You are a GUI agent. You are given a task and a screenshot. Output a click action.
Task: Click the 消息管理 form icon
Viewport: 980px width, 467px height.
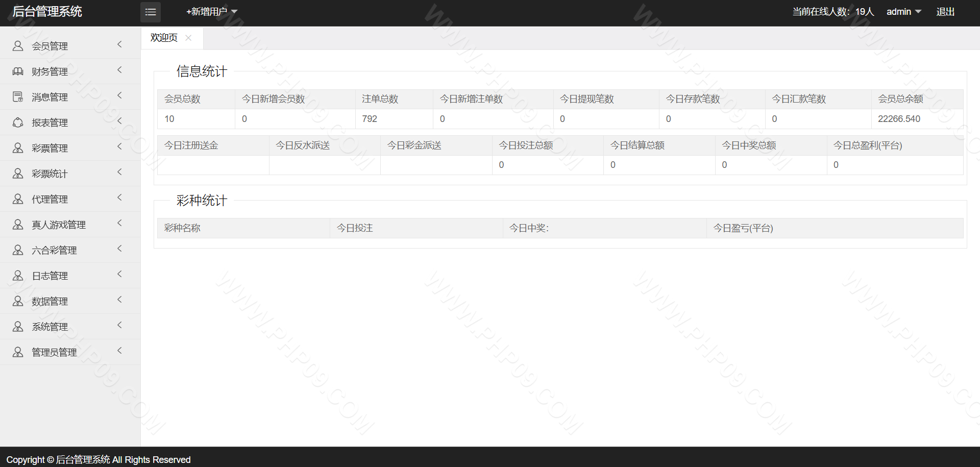coord(18,97)
